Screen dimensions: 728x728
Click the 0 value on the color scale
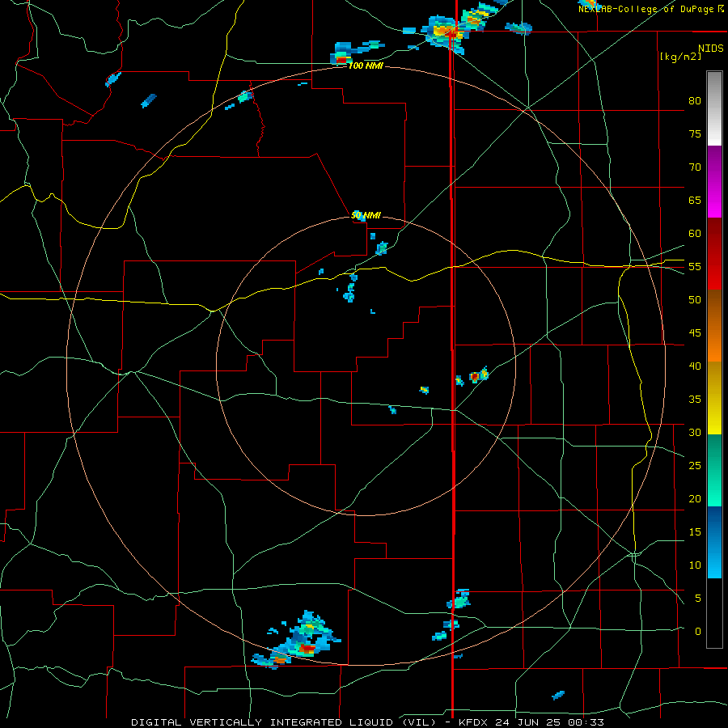pyautogui.click(x=698, y=632)
